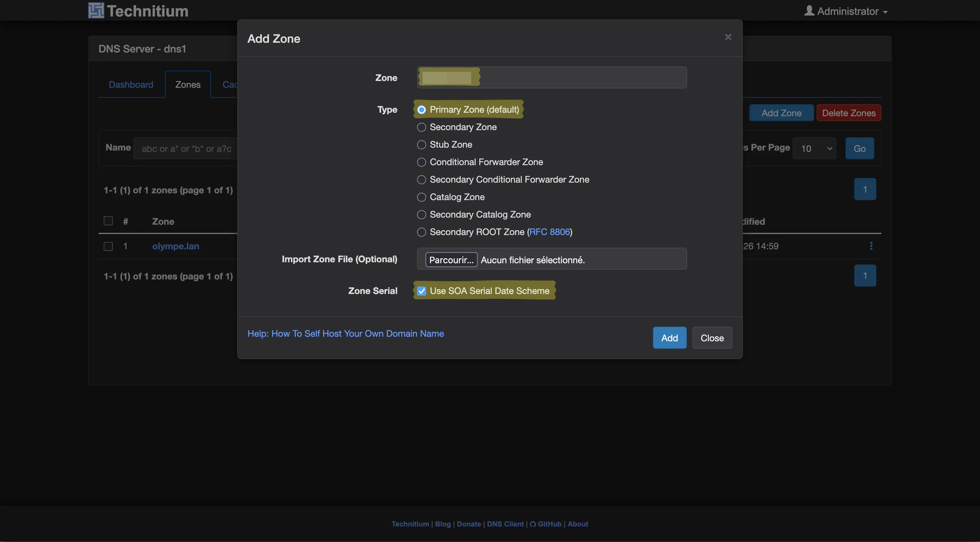
Task: Click the Technitium brand title
Action: (147, 11)
